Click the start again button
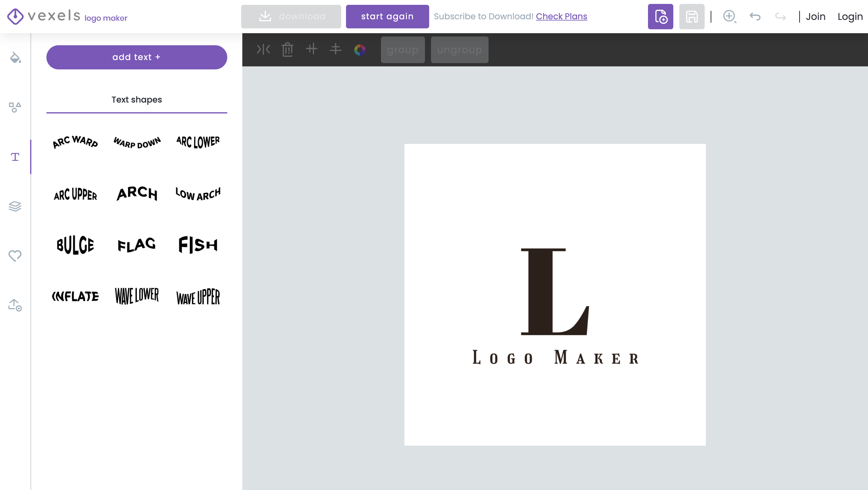Viewport: 868px width, 490px height. pyautogui.click(x=387, y=17)
